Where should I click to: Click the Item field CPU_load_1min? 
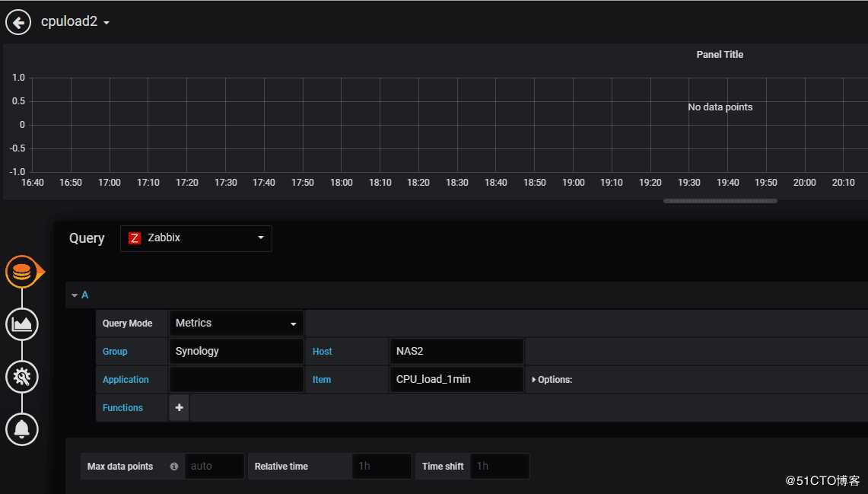click(x=456, y=379)
